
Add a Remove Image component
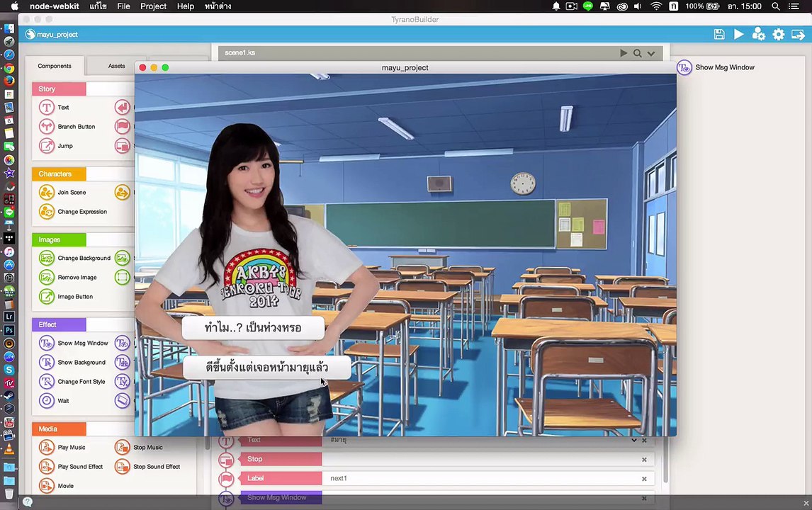pos(68,278)
